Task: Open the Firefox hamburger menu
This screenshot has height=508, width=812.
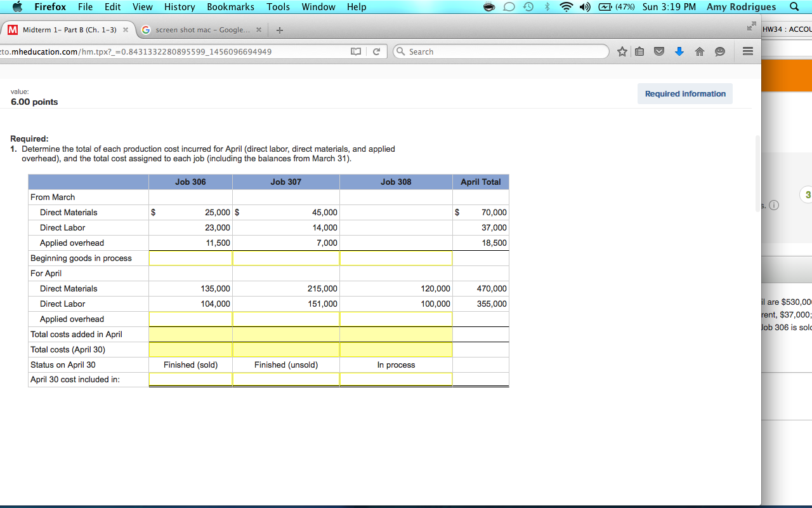Action: (x=748, y=51)
